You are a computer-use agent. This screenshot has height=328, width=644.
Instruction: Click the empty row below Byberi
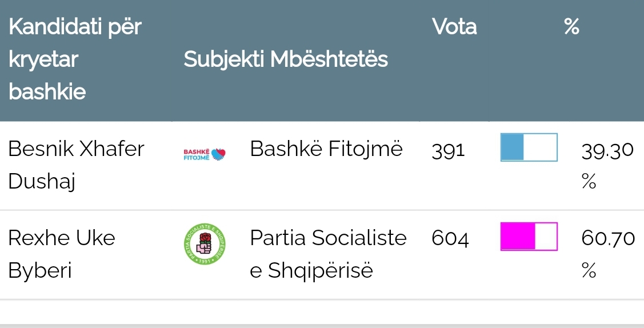click(322, 312)
